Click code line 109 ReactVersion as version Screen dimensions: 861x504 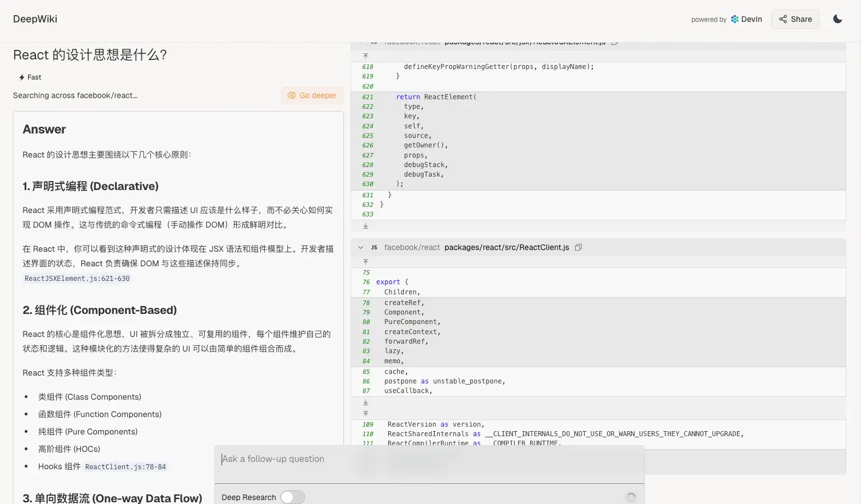click(x=436, y=424)
